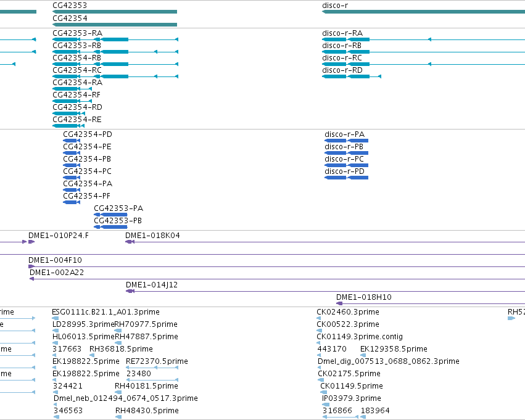Click Dmel_neb_012494_0674_0517.3prime label

click(126, 398)
